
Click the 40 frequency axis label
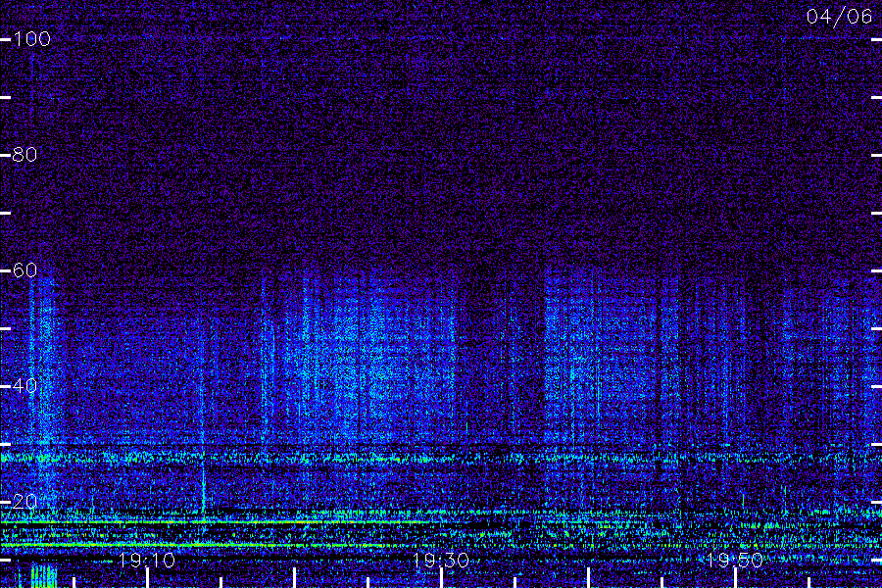coord(24,386)
